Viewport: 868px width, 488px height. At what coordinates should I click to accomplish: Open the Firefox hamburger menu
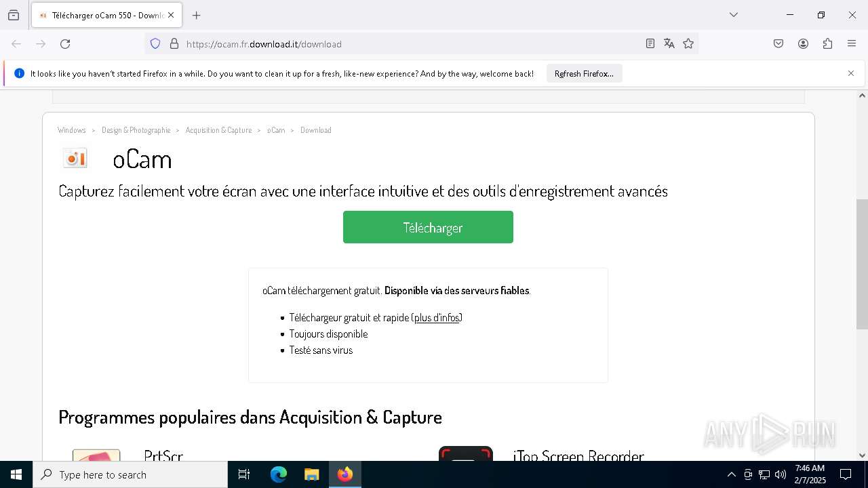click(852, 44)
